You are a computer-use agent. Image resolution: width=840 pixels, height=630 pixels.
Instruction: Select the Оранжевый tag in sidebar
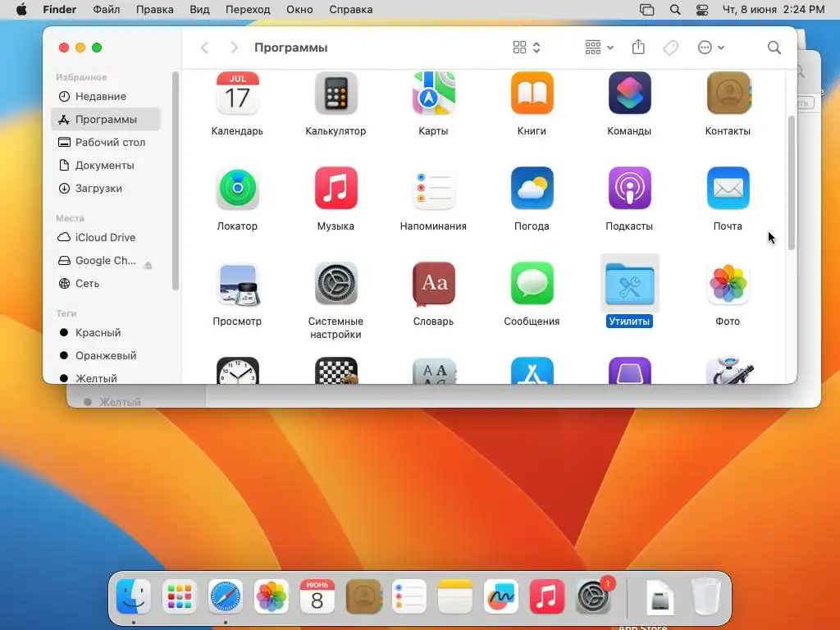pyautogui.click(x=106, y=356)
